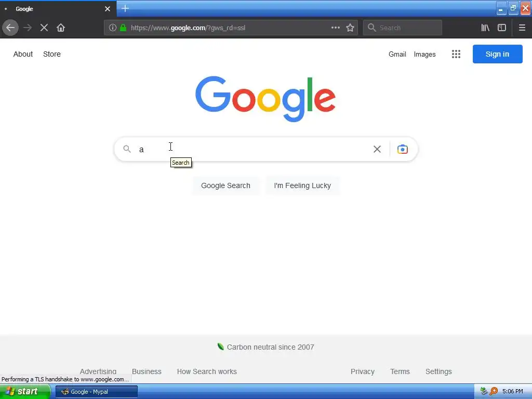Click the green padlock security icon
The height and width of the screenshot is (399, 532).
pyautogui.click(x=123, y=28)
